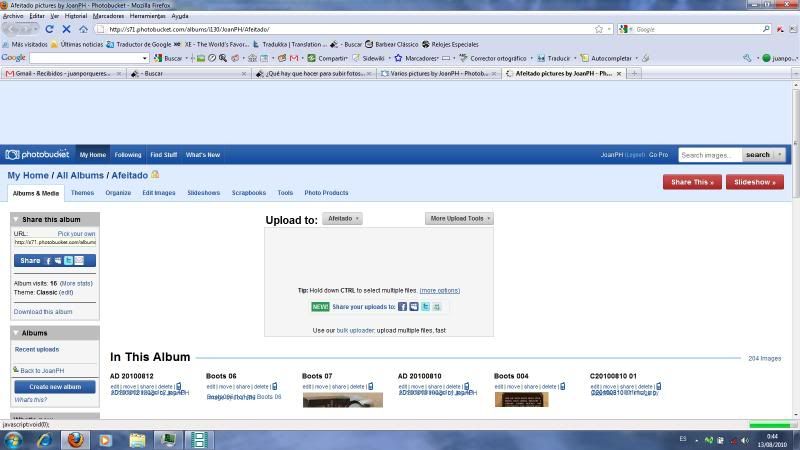Image resolution: width=800 pixels, height=450 pixels.
Task: Switch to the Varios pictures by JoanPH tab
Action: click(x=438, y=73)
